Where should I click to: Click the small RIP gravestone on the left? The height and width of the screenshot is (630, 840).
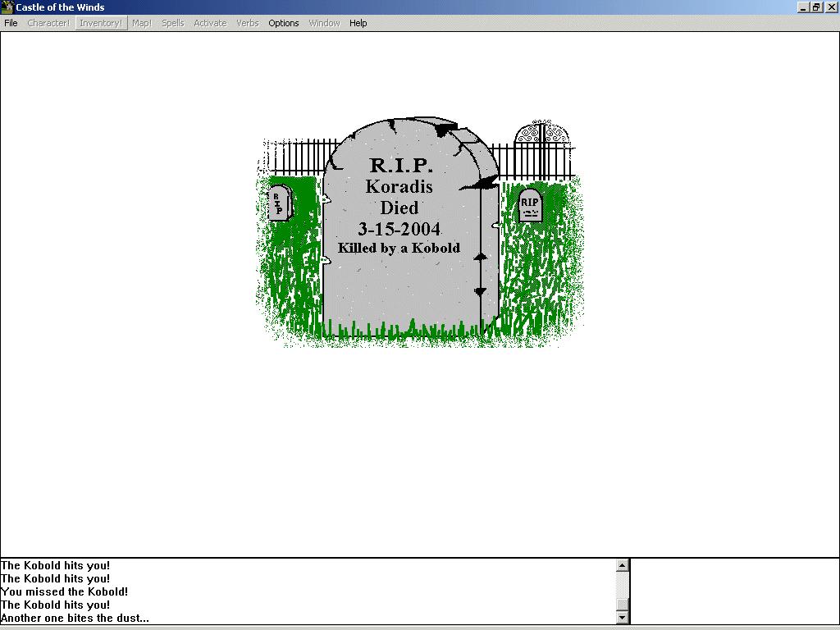pyautogui.click(x=280, y=203)
